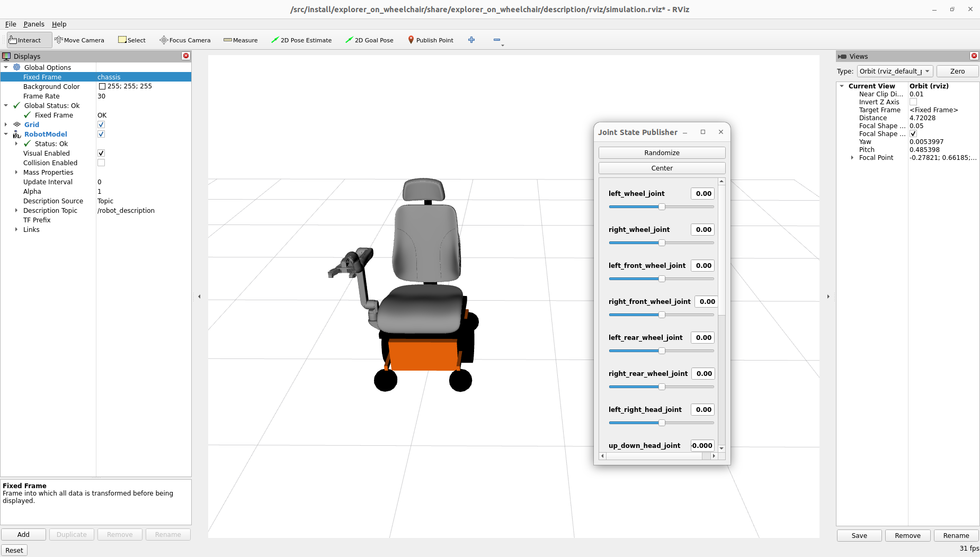
Task: Choose the Select tool
Action: (132, 40)
